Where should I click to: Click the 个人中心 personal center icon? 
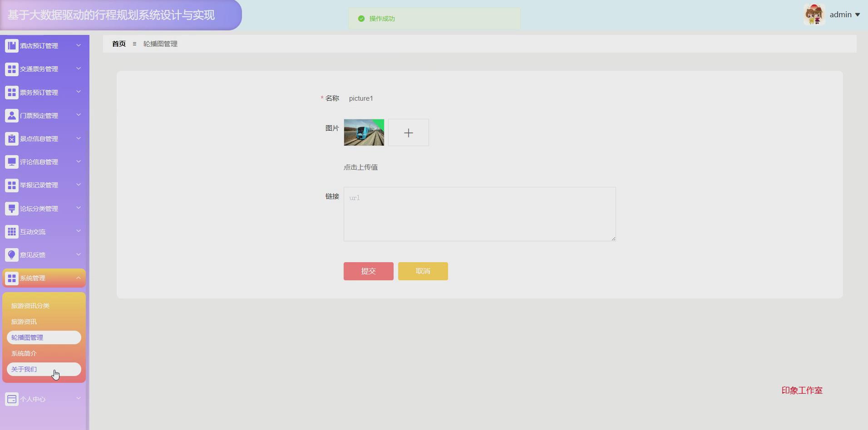pyautogui.click(x=11, y=399)
